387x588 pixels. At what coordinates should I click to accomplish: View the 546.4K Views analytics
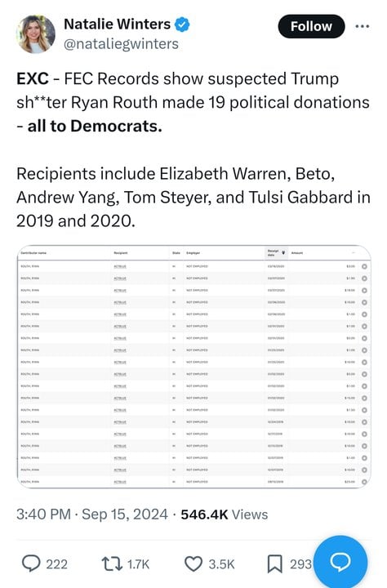coord(225,514)
